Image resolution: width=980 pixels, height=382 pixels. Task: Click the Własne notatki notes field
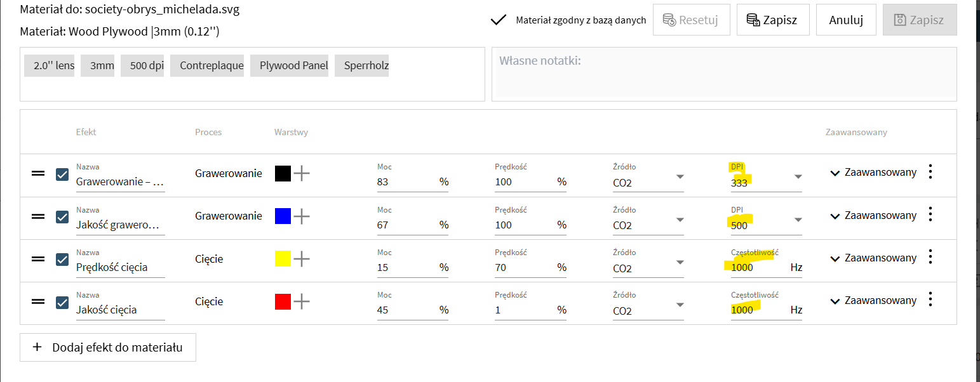point(724,74)
